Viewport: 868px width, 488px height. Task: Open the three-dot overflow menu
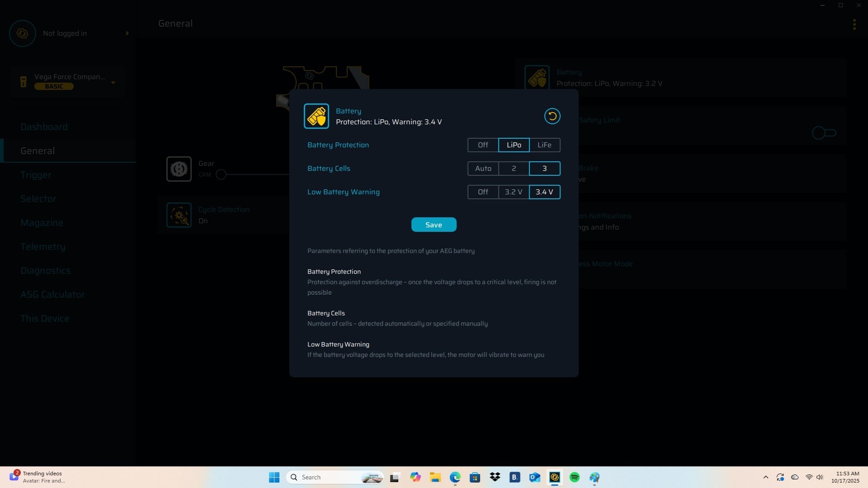[x=854, y=24]
